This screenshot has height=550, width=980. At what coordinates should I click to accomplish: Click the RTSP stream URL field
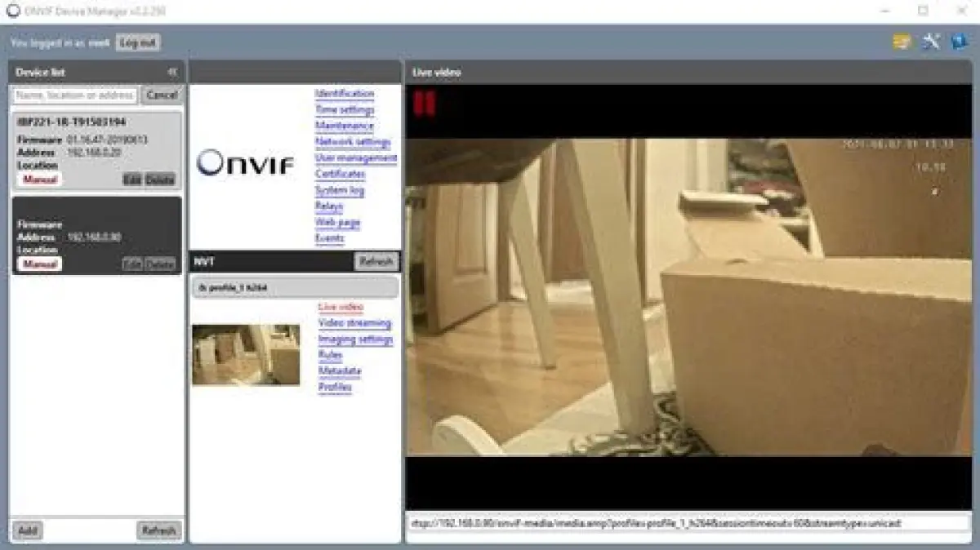[688, 523]
